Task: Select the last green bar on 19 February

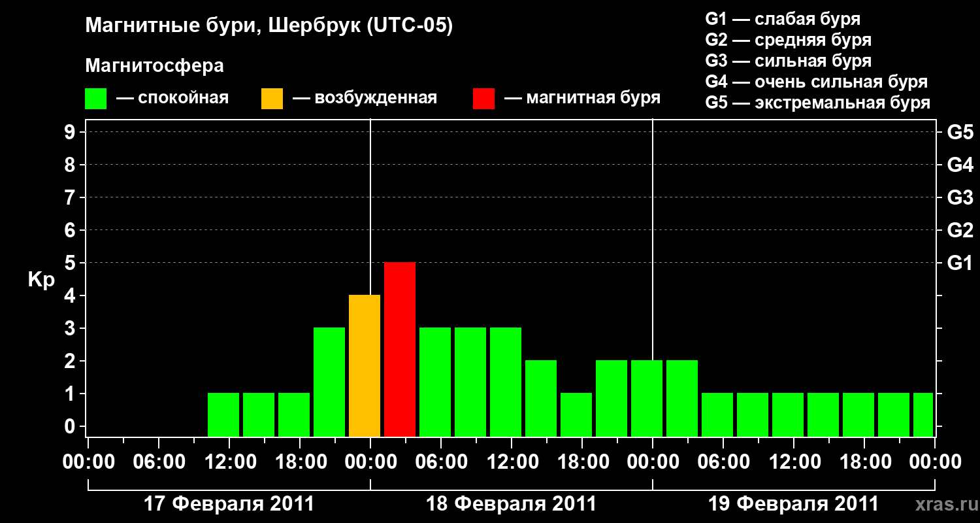Action: coord(923,414)
